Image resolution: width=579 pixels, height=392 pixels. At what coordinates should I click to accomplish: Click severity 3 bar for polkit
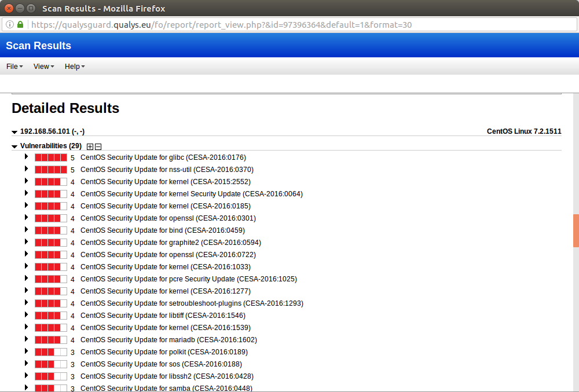pyautogui.click(x=51, y=352)
